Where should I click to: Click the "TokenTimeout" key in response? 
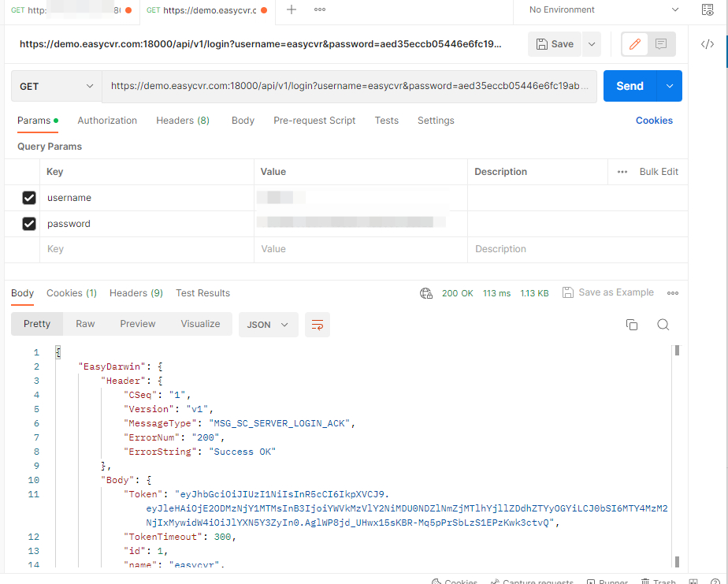tap(162, 537)
